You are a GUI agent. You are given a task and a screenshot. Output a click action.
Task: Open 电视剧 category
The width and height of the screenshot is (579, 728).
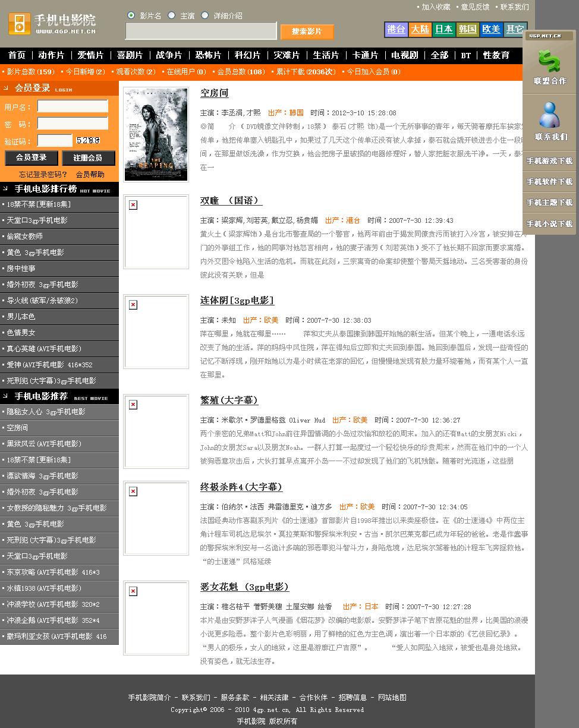click(404, 55)
